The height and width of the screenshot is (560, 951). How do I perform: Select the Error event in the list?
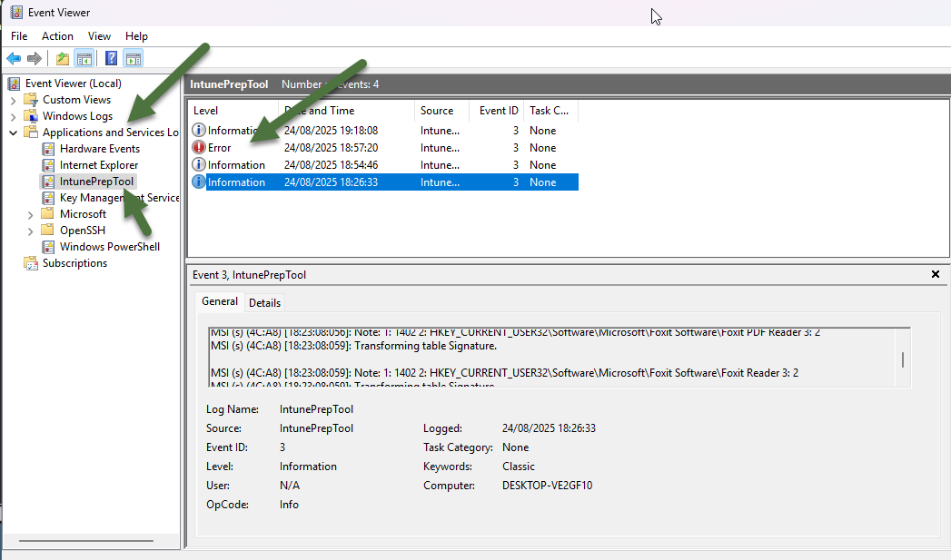pyautogui.click(x=221, y=147)
